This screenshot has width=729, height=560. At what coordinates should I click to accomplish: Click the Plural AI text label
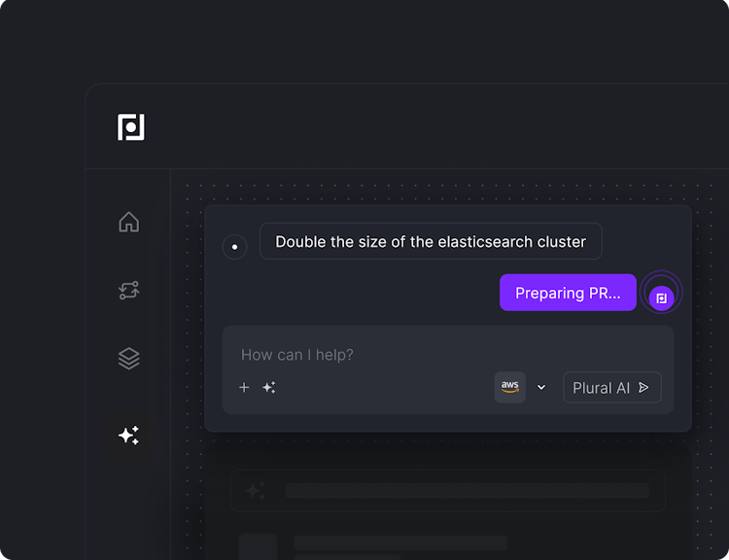pos(601,388)
